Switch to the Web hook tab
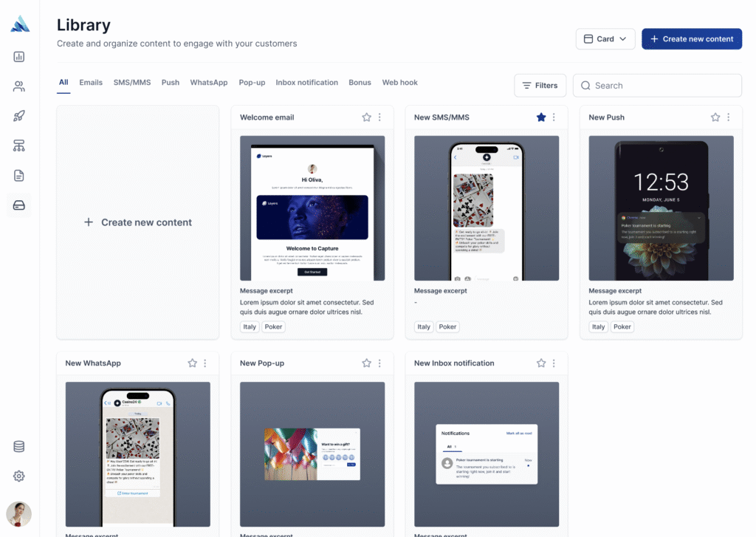Image resolution: width=756 pixels, height=537 pixels. click(400, 83)
